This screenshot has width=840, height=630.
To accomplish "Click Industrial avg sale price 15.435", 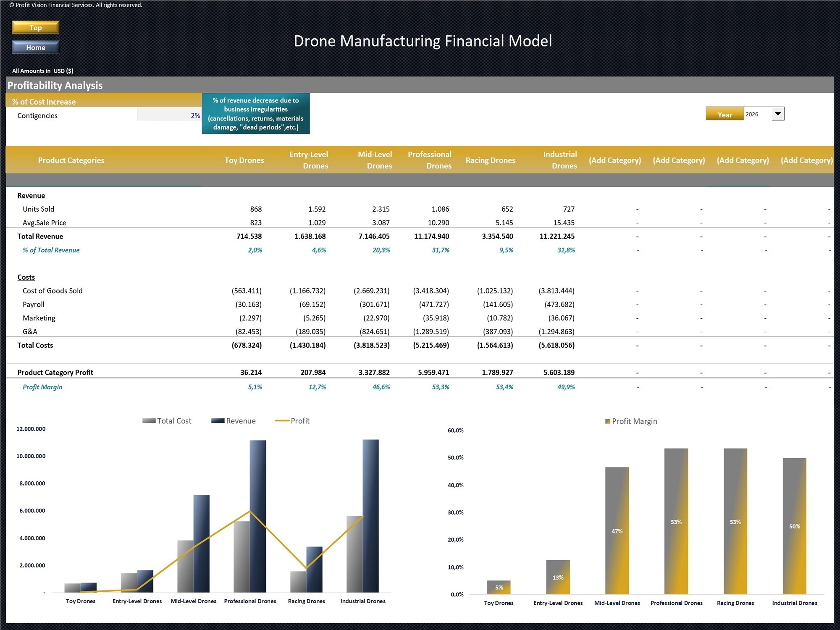I will (564, 223).
